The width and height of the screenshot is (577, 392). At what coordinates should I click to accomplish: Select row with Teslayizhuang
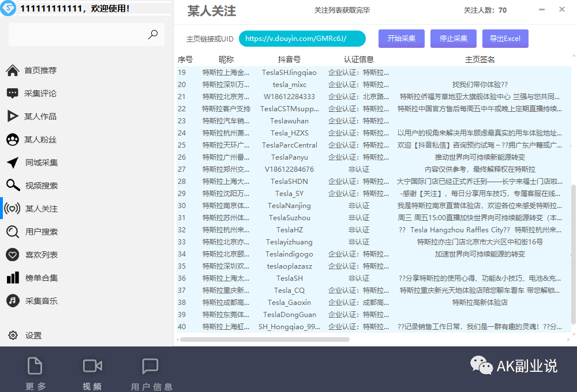(x=373, y=242)
